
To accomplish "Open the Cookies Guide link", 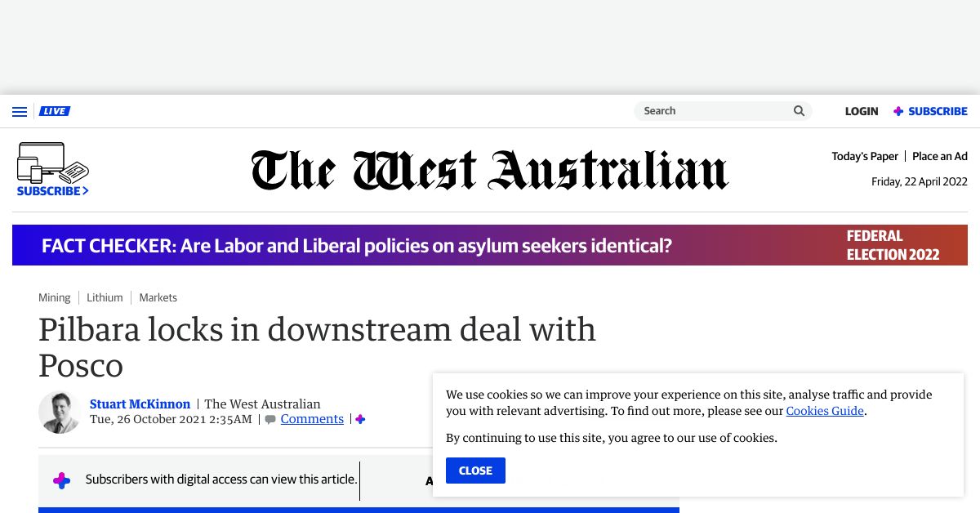I will click(x=825, y=411).
